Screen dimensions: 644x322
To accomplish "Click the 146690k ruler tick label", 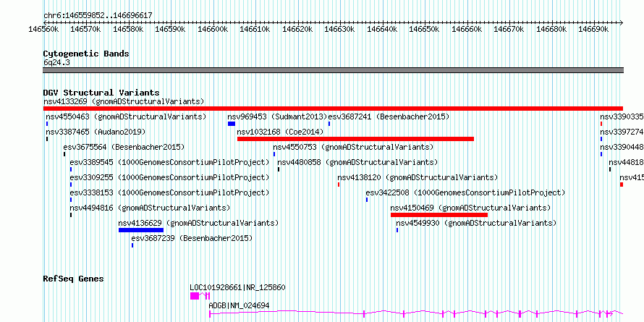I will click(x=594, y=29).
